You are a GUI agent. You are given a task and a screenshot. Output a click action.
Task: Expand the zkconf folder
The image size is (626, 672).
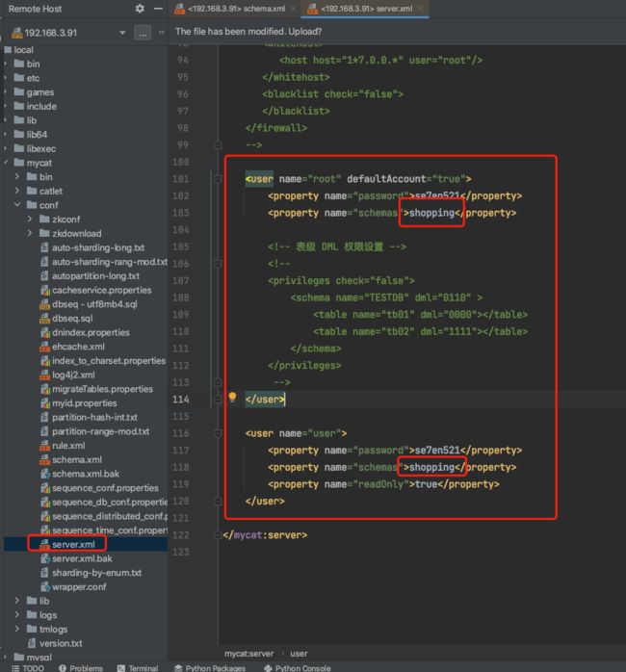coord(30,219)
